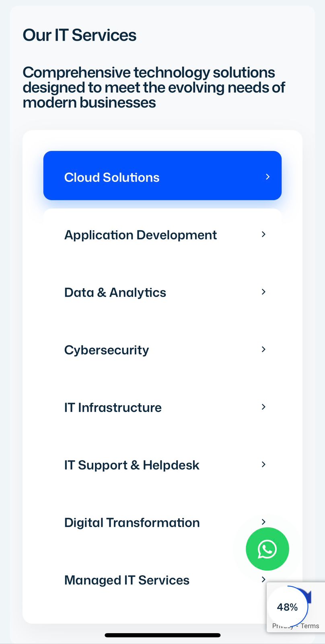Viewport: 325px width, 644px height.
Task: Select IT Support & Helpdesk label
Action: point(132,465)
